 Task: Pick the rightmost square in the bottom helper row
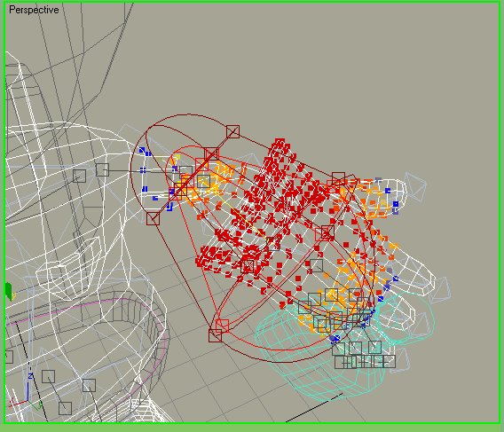pos(389,362)
